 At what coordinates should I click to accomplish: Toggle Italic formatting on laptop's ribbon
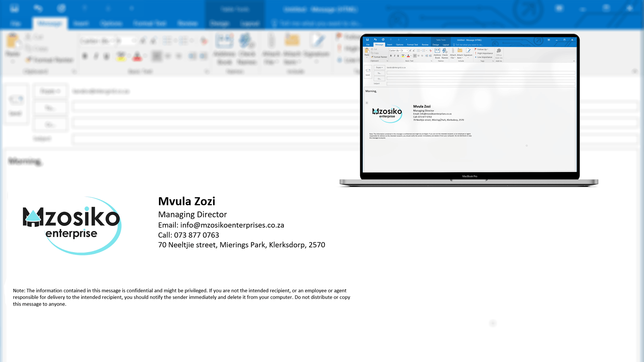[394, 56]
